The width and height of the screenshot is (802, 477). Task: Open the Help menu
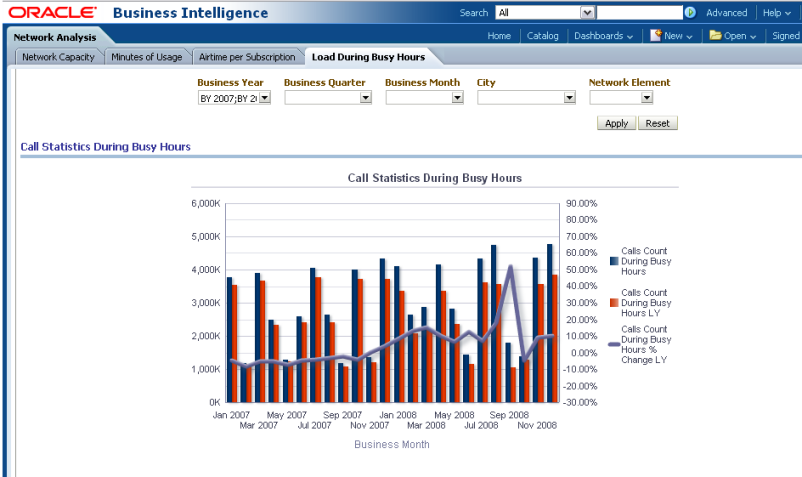pyautogui.click(x=776, y=13)
